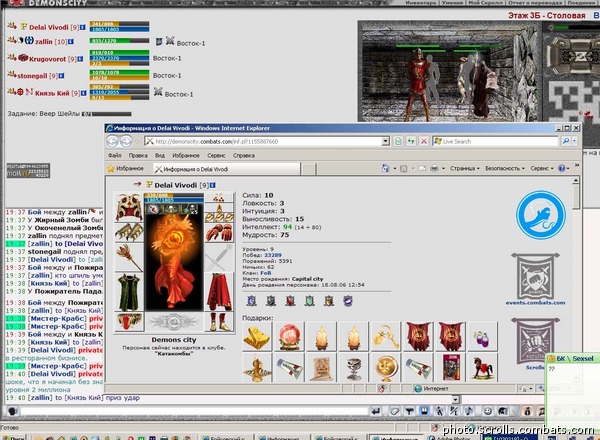The width and height of the screenshot is (600, 440).
Task: Click the Веер Шейлы task progress bar
Action: pos(106,114)
